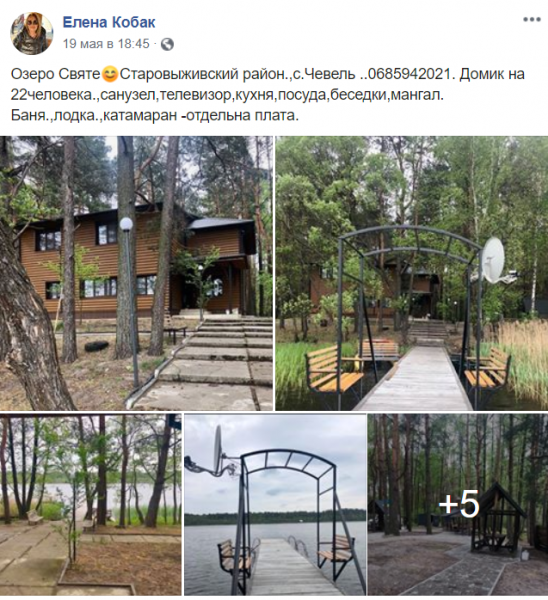Click the post text starting Озеро Святе
Image resolution: width=548 pixels, height=600 pixels.
(267, 95)
